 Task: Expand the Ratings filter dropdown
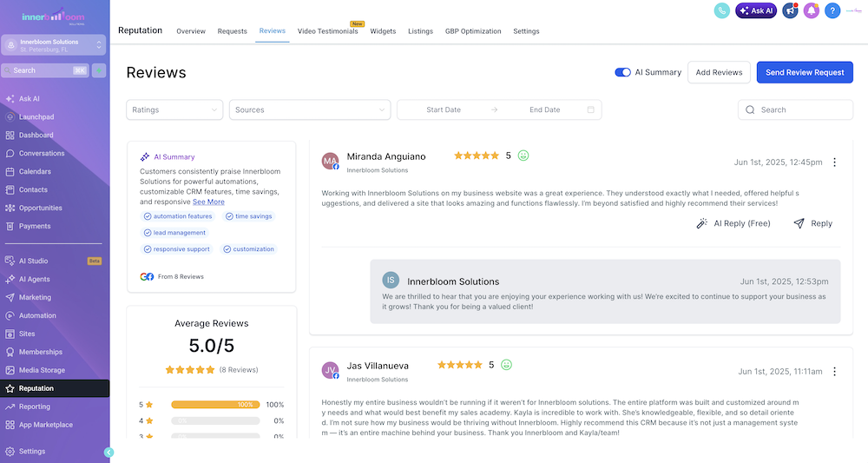click(x=174, y=109)
